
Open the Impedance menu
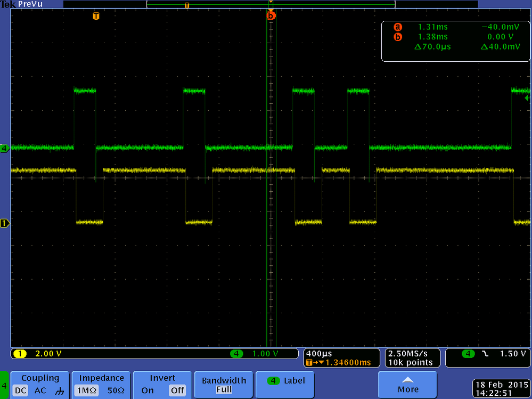[x=101, y=378]
